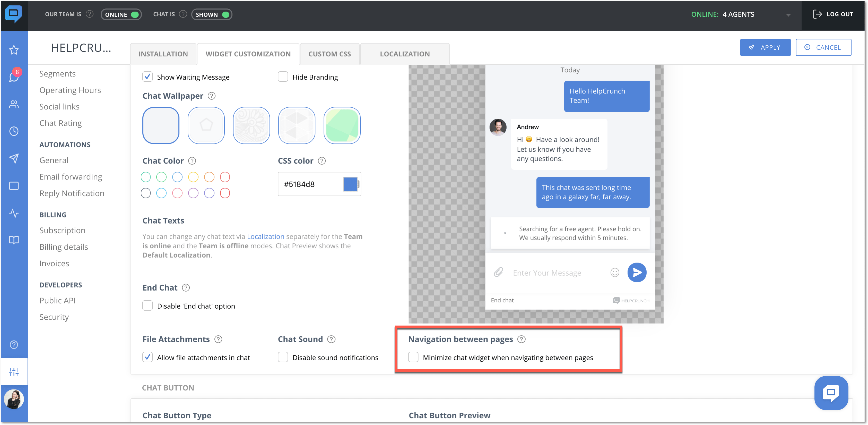This screenshot has width=868, height=425.
Task: Open the contacts people sidebar icon
Action: [14, 104]
